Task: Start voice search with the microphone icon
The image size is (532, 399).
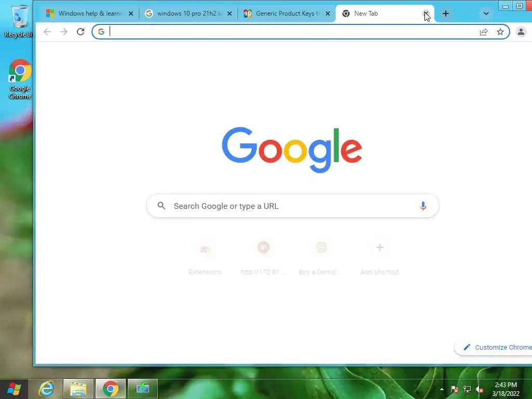Action: [x=423, y=206]
